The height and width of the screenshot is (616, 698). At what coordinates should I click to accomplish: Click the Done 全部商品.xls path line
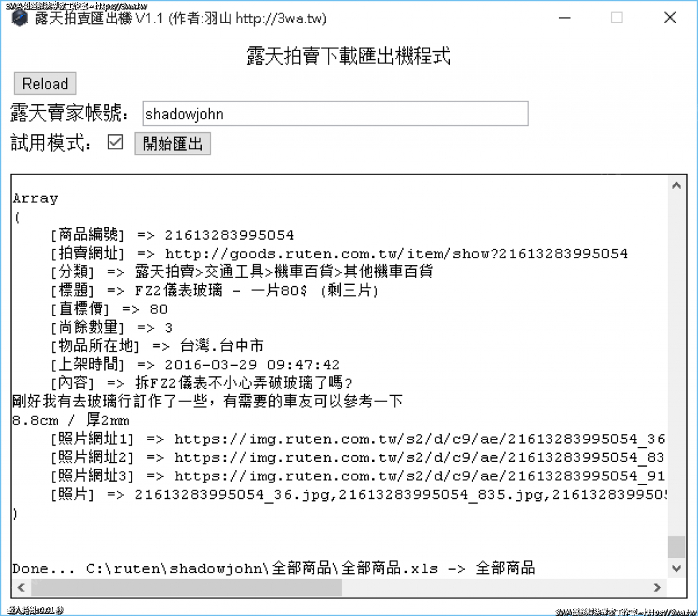[273, 568]
